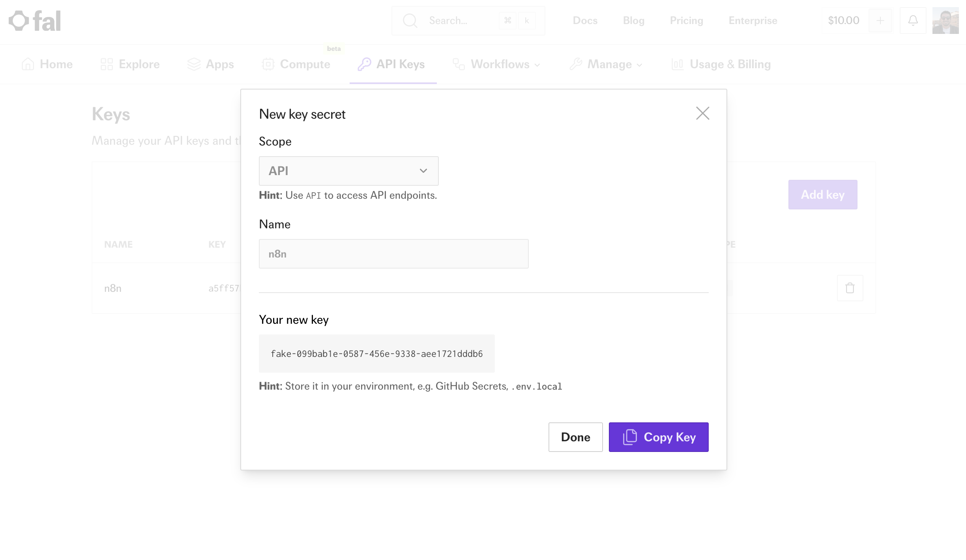
Task: Open the Scope API dropdown
Action: point(348,171)
